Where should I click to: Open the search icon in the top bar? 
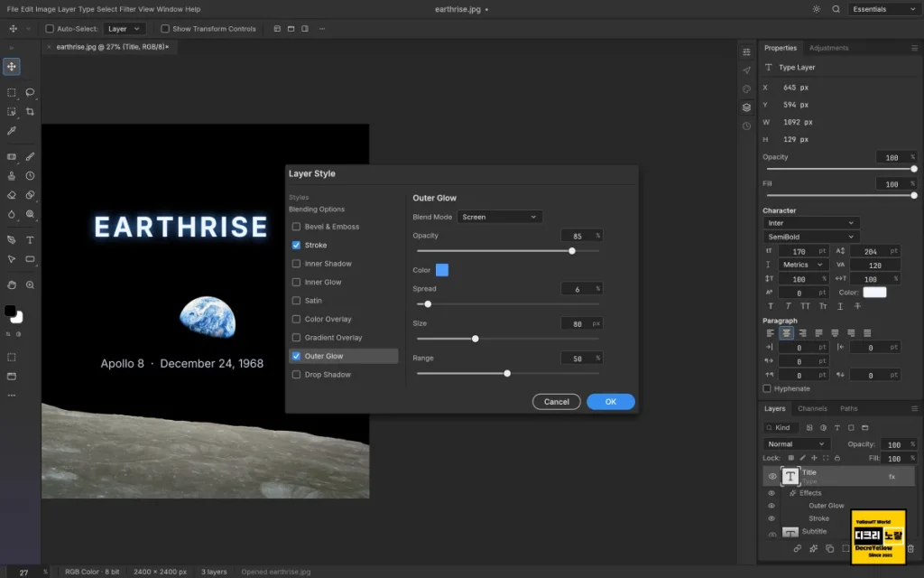tap(836, 9)
